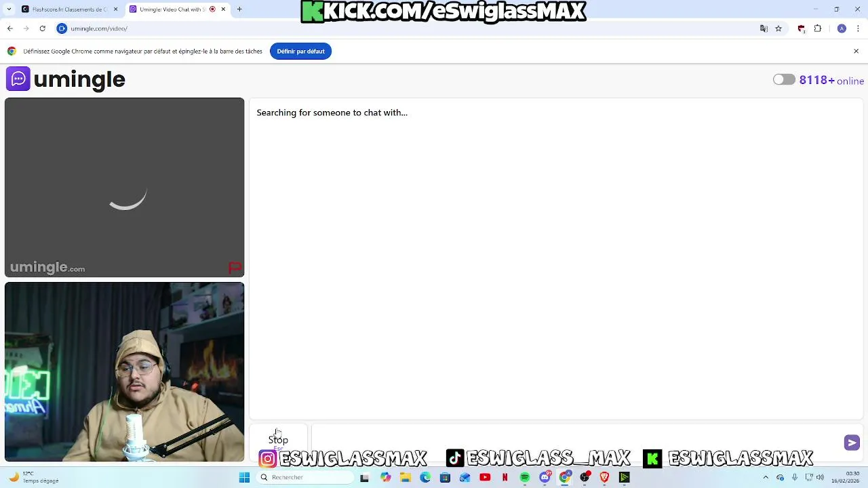The width and height of the screenshot is (868, 488).
Task: Launch Copilot from the taskbar
Action: [385, 477]
